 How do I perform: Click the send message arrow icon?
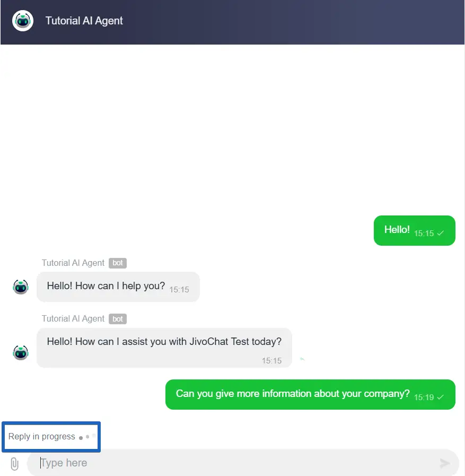[x=445, y=463]
